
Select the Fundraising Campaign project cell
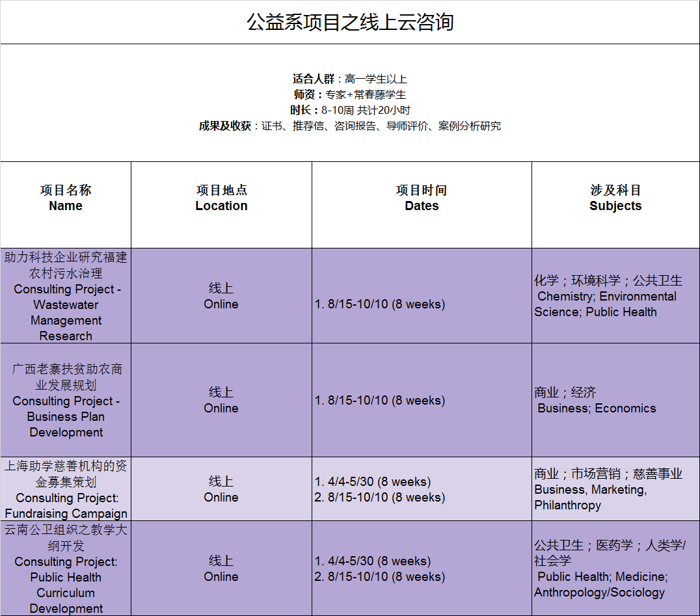(66, 490)
